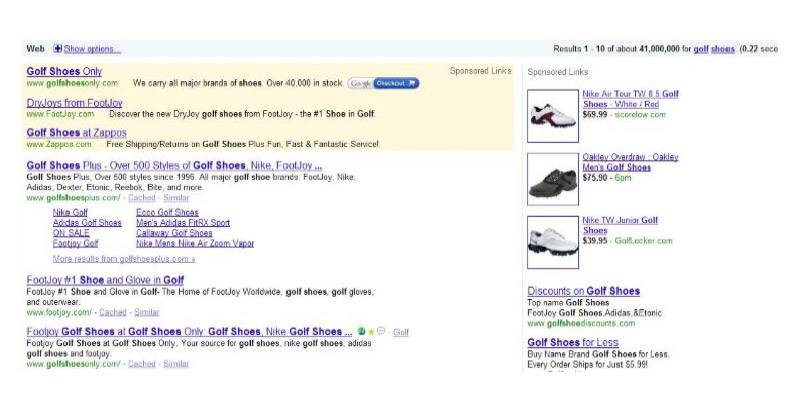Open the Callaway Golf Shoes sitelink
Image resolution: width=800 pixels, height=406 pixels.
click(174, 233)
